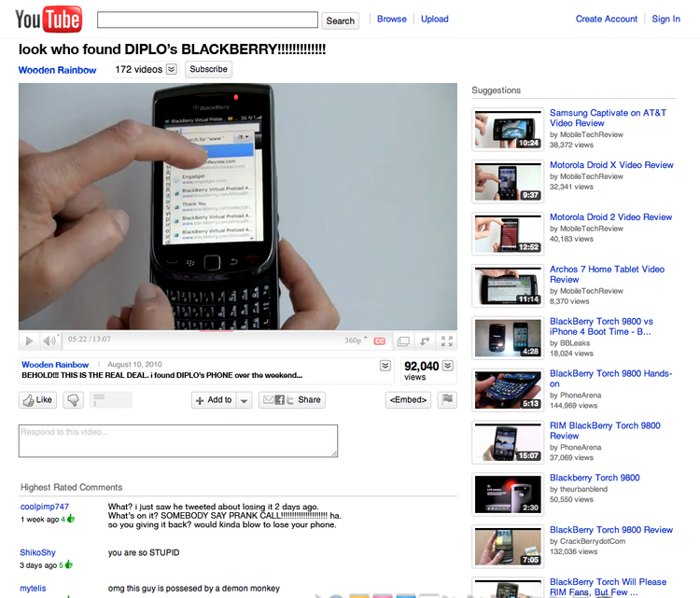The width and height of the screenshot is (700, 598).
Task: Open commenter ShikoShy profile
Action: pyautogui.click(x=38, y=552)
